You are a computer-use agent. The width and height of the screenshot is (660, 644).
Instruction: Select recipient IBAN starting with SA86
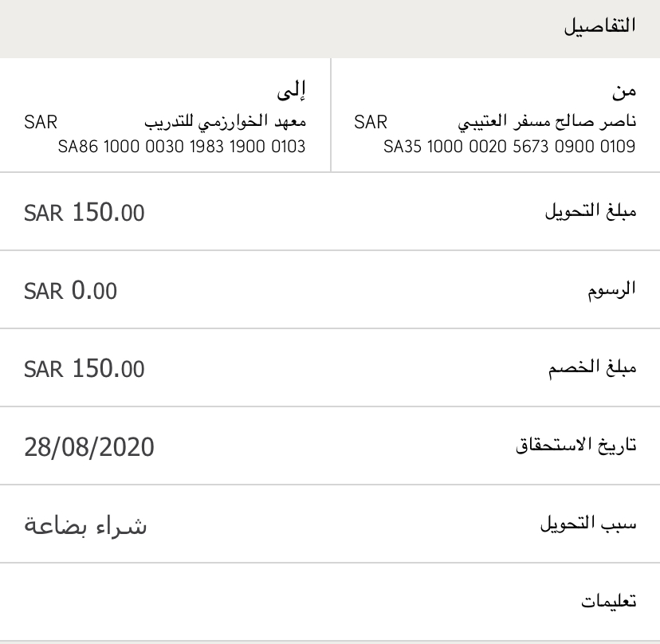point(182,147)
